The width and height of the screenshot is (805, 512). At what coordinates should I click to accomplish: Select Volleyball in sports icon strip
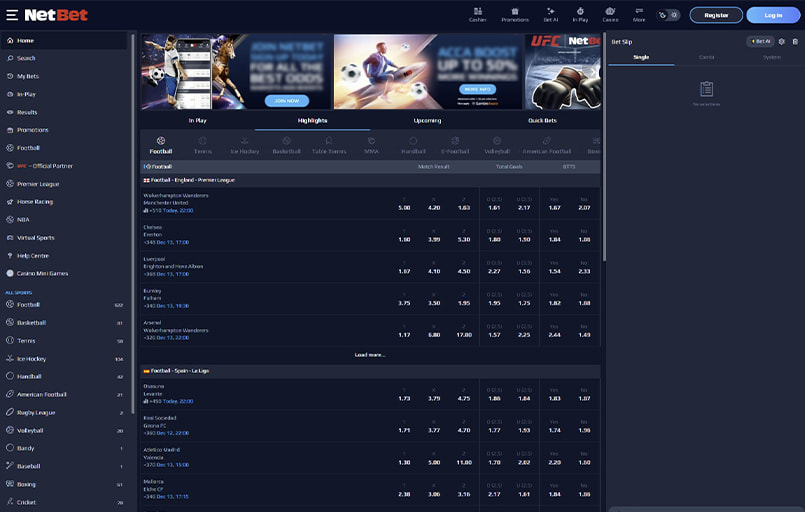click(x=496, y=145)
